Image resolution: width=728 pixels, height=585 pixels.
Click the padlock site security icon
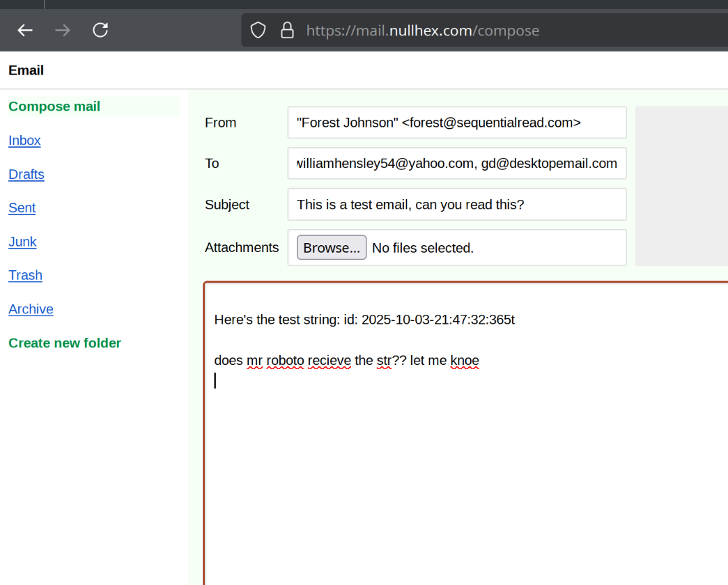coord(286,31)
